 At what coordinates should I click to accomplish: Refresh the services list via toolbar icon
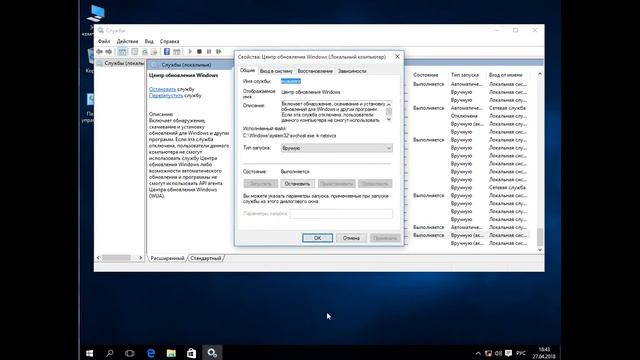coord(144,52)
